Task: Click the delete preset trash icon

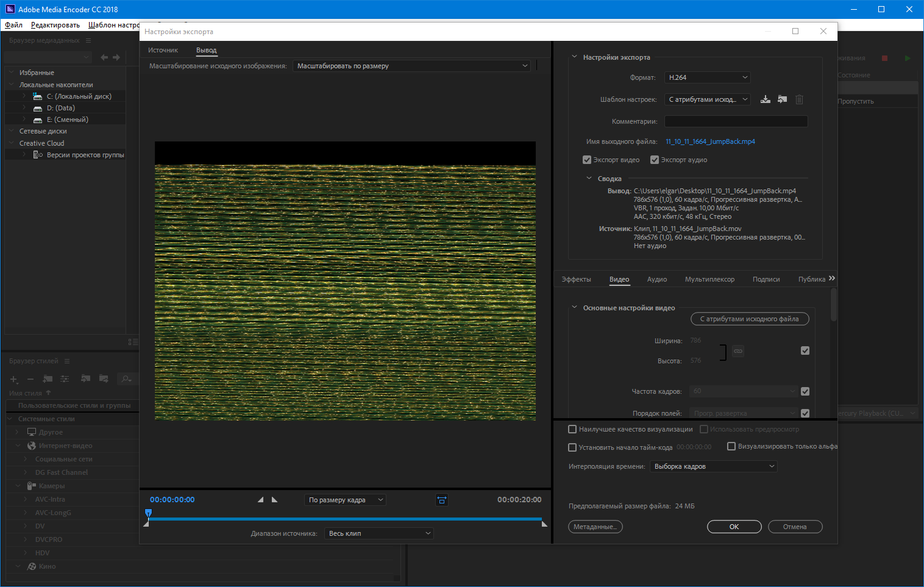Action: click(x=799, y=99)
